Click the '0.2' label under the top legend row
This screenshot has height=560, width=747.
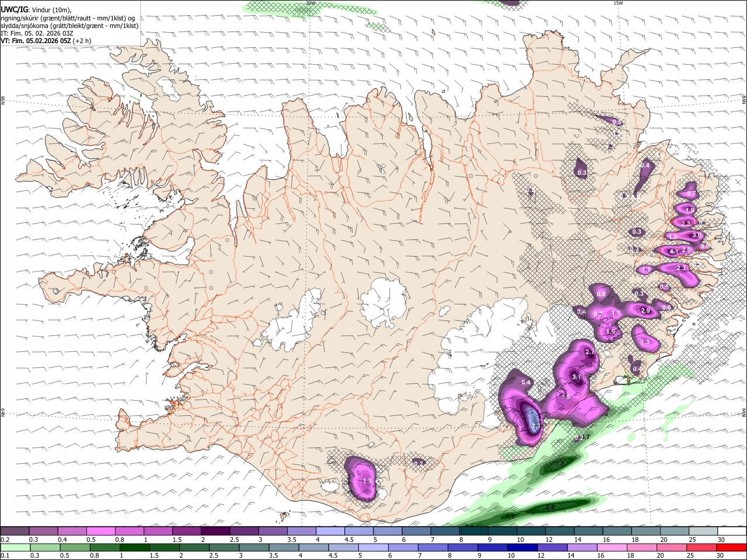[x=5, y=540]
